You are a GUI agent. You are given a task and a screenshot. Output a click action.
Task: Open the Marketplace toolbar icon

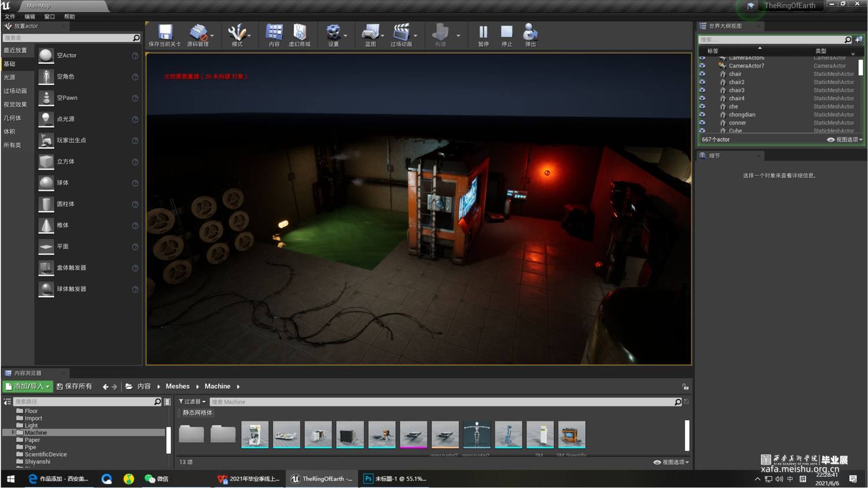[x=299, y=32]
